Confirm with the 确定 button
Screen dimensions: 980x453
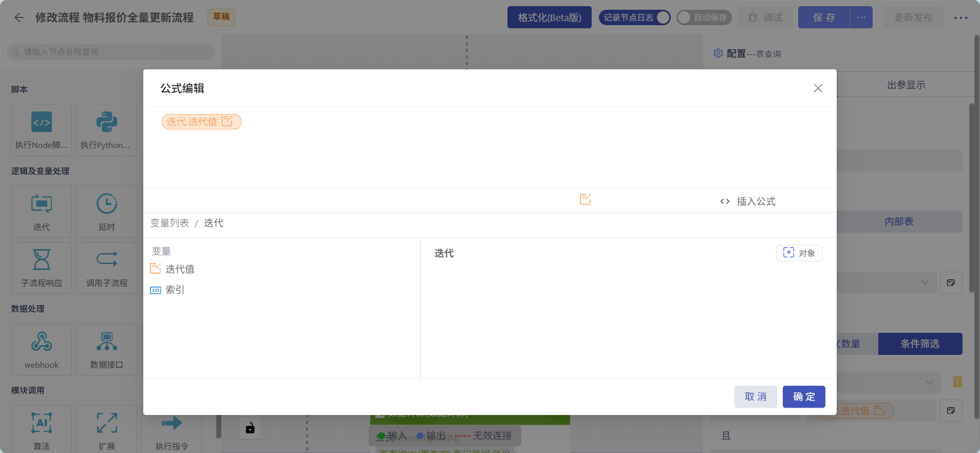tap(804, 397)
